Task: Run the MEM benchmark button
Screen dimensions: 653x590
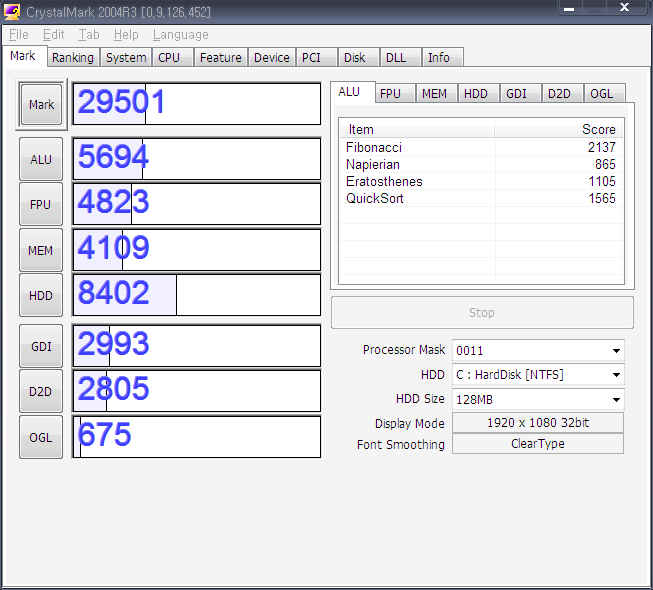Action: (x=41, y=250)
